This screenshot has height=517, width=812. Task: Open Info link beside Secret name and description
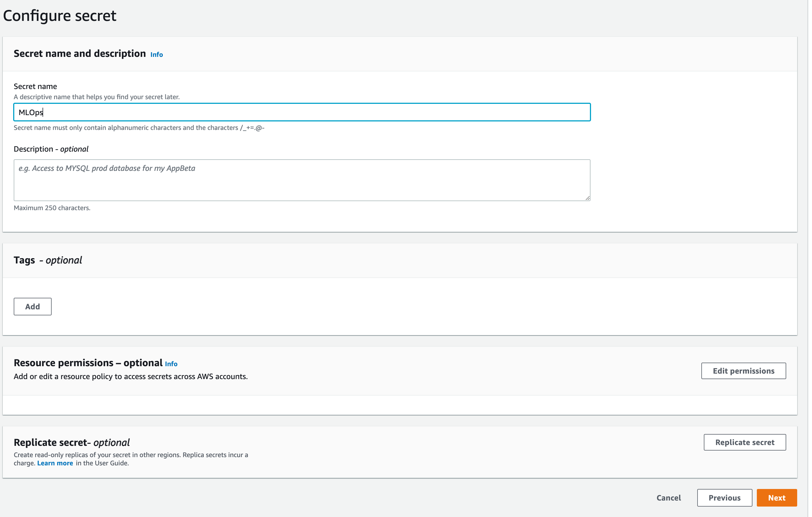[156, 55]
